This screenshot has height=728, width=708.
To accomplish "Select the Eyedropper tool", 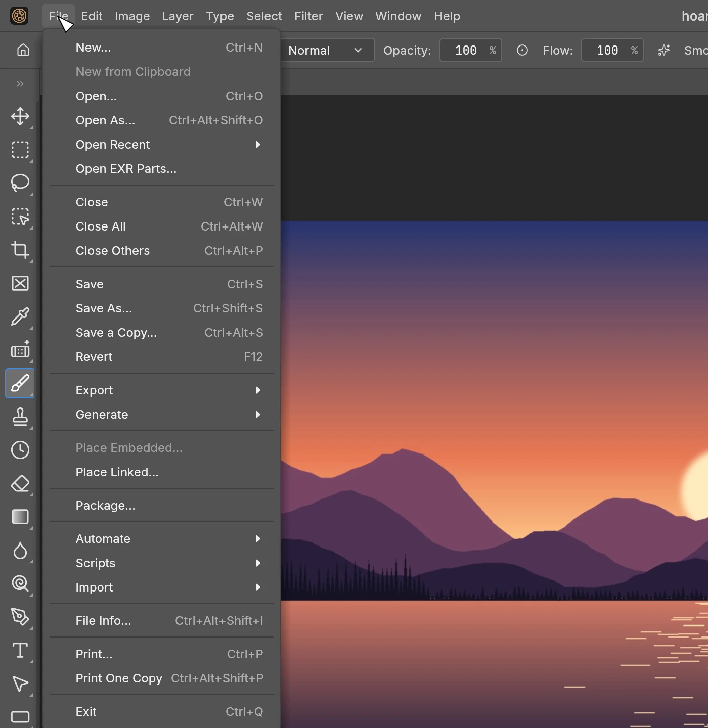I will (20, 316).
